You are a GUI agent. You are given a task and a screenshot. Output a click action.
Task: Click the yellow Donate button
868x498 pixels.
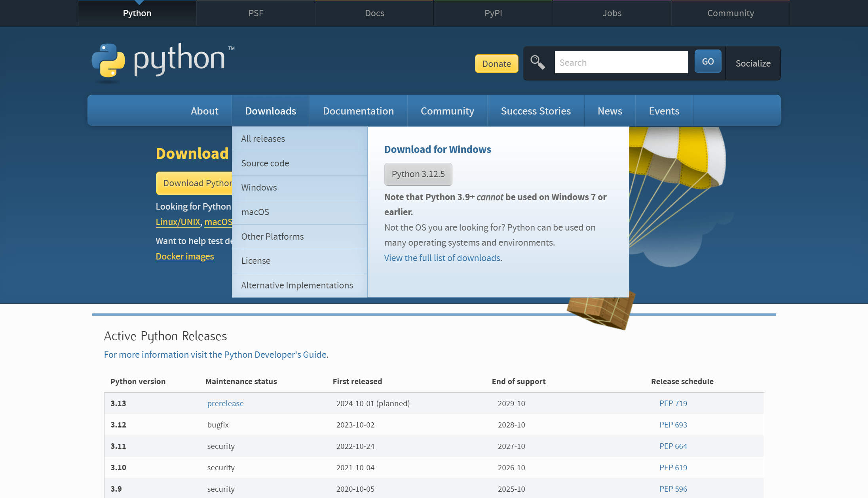point(496,64)
